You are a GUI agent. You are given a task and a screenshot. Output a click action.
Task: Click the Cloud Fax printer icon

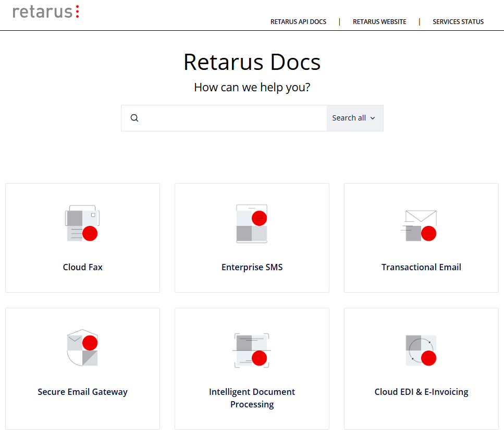click(x=82, y=223)
